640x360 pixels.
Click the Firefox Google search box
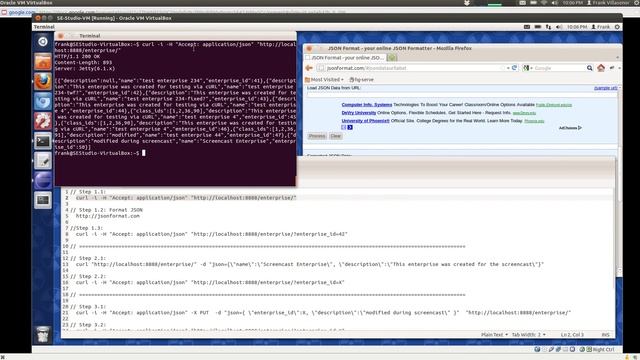pos(559,68)
